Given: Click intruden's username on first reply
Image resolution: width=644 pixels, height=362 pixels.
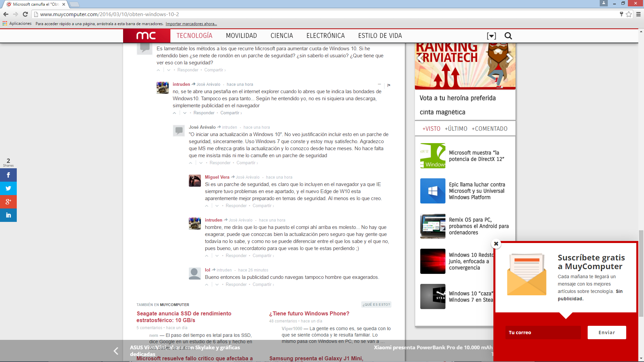Looking at the screenshot, I should pyautogui.click(x=181, y=84).
